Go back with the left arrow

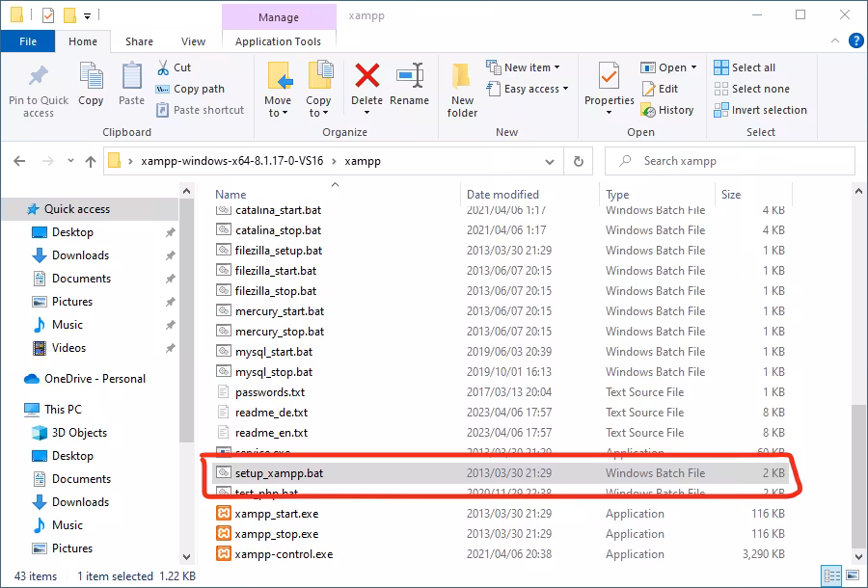pos(19,161)
